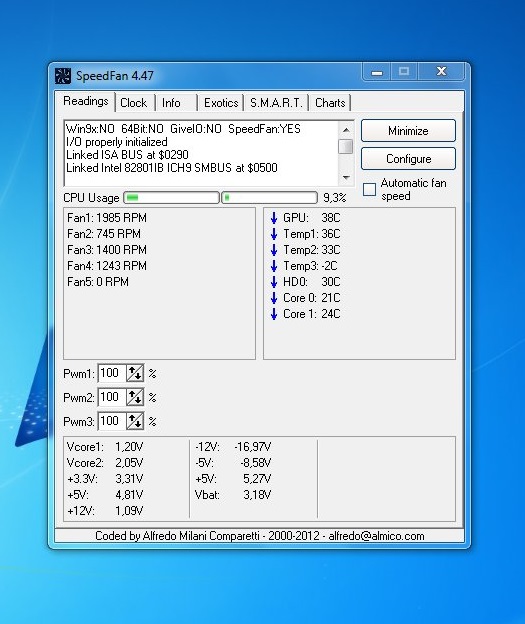The height and width of the screenshot is (624, 525).
Task: Open the Clock tab
Action: click(134, 103)
